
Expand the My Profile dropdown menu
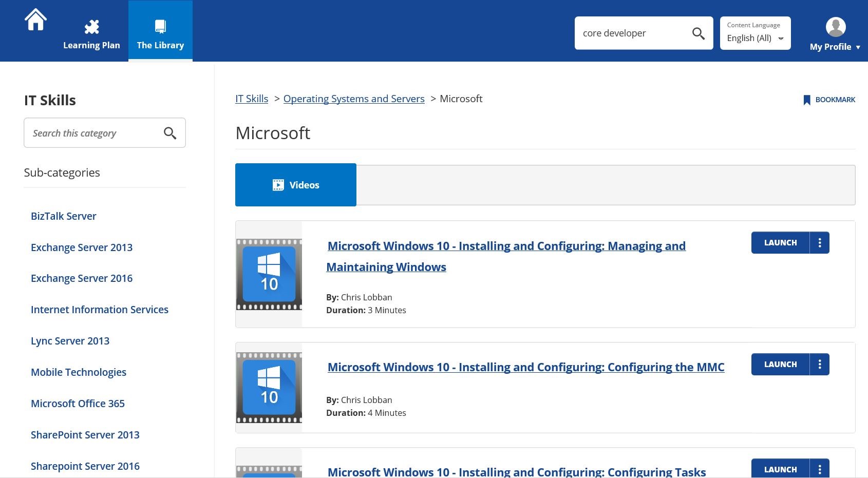[835, 47]
